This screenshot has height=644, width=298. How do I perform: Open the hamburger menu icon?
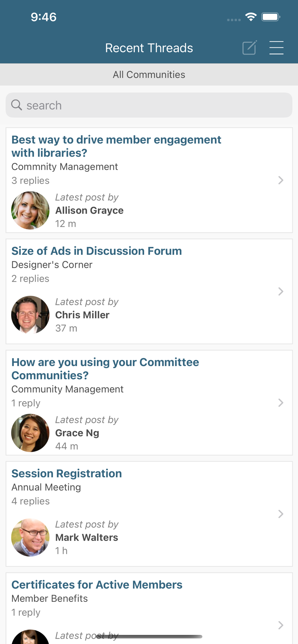[x=276, y=48]
